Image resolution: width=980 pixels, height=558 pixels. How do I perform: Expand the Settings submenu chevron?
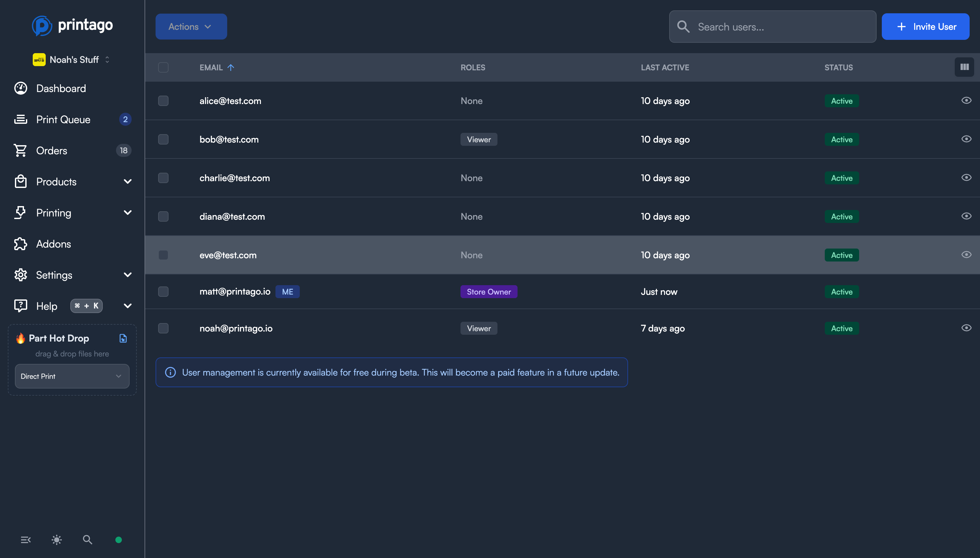click(128, 274)
